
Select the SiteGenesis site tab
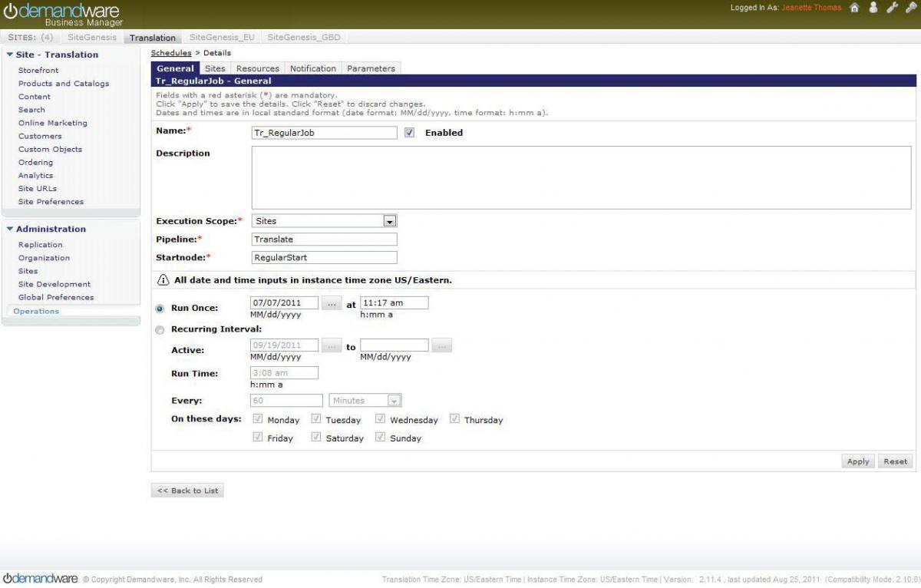click(x=92, y=37)
